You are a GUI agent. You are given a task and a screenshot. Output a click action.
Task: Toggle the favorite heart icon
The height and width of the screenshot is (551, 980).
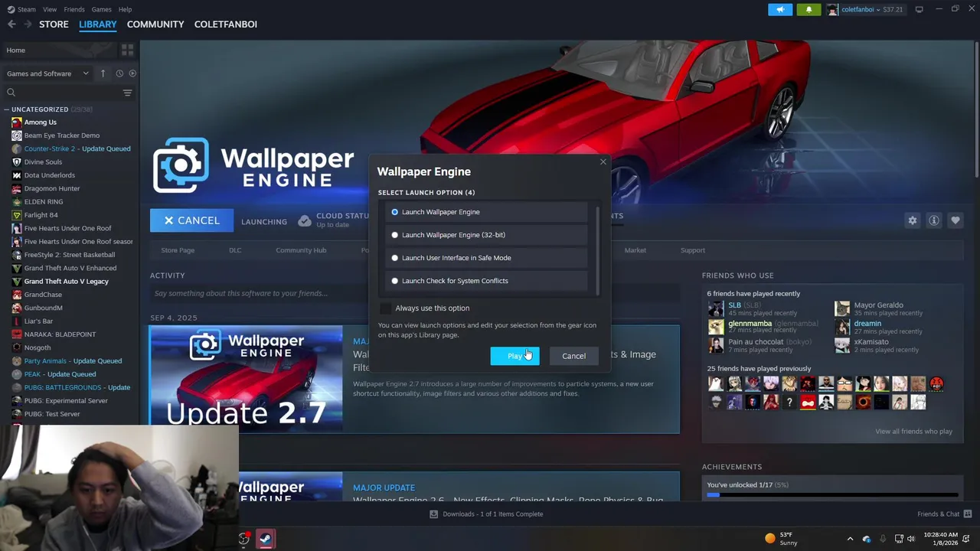coord(955,220)
